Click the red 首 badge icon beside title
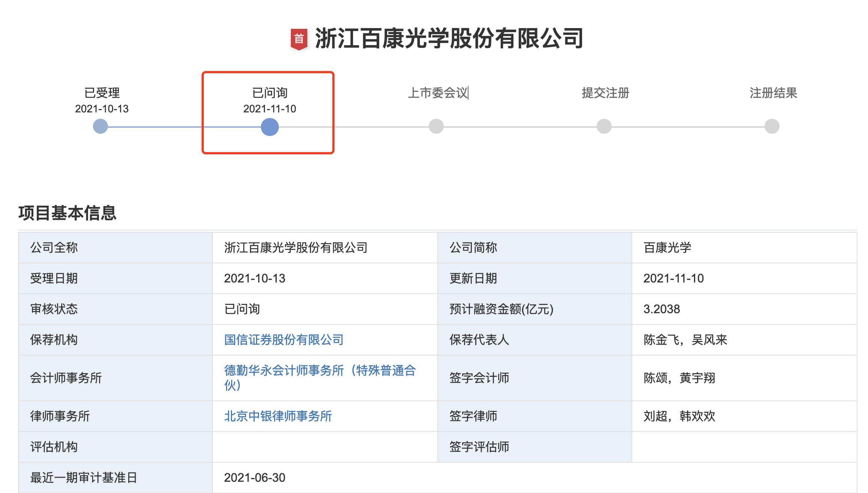 coord(299,39)
